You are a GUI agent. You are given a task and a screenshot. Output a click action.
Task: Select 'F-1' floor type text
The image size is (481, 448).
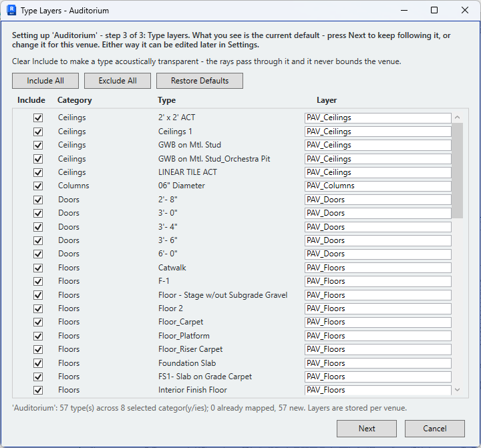[x=164, y=281]
